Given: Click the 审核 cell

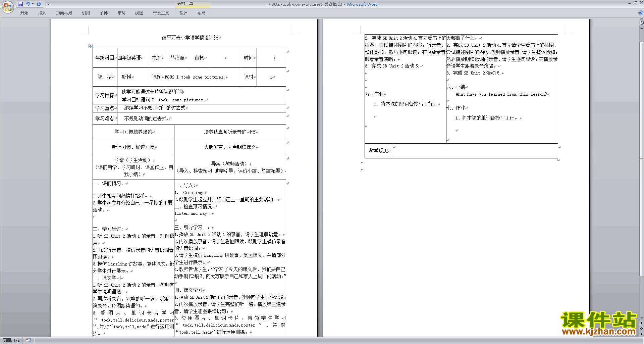Looking at the screenshot, I should (200, 58).
